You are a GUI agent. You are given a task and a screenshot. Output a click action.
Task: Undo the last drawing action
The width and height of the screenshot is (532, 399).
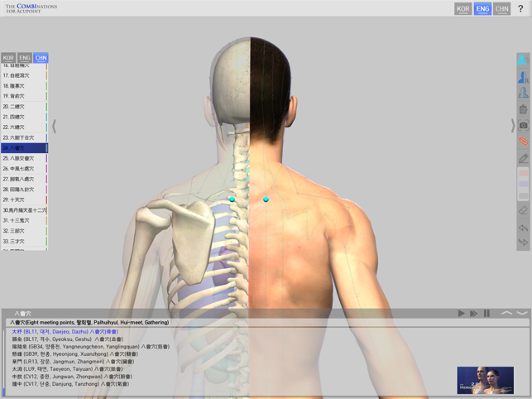click(x=523, y=228)
